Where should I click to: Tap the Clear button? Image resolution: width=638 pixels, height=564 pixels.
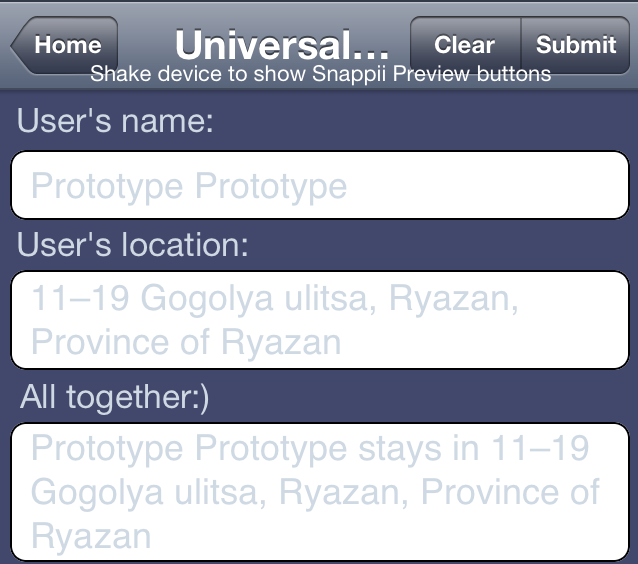click(x=465, y=45)
